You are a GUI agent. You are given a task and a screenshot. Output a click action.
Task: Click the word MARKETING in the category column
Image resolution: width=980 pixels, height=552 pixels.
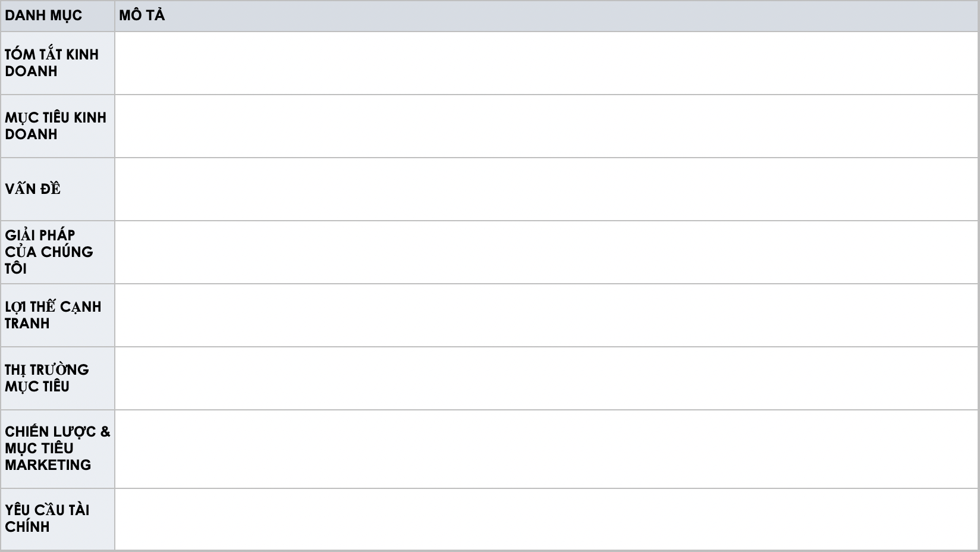48,465
